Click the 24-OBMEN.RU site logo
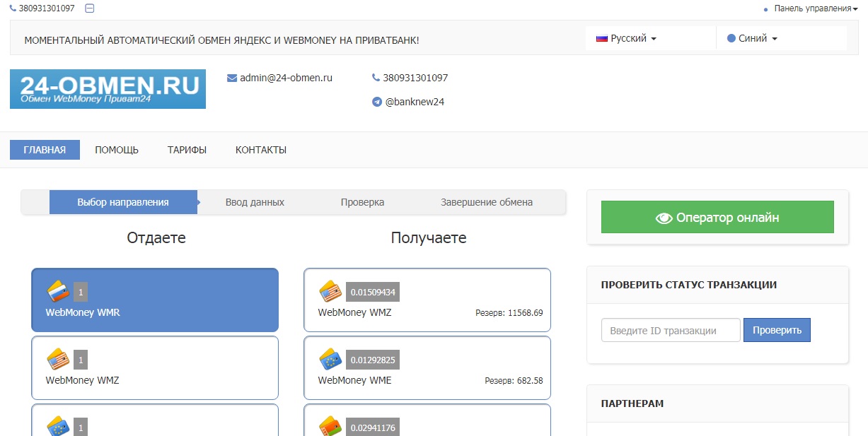 click(x=108, y=89)
